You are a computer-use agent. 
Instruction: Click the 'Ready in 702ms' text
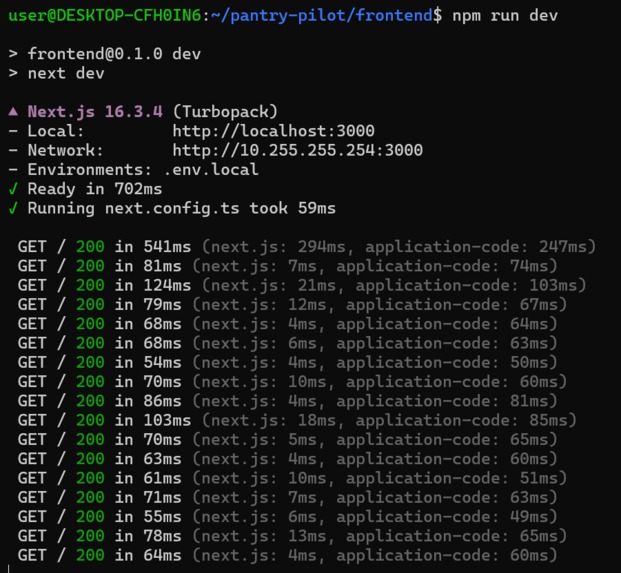click(95, 189)
